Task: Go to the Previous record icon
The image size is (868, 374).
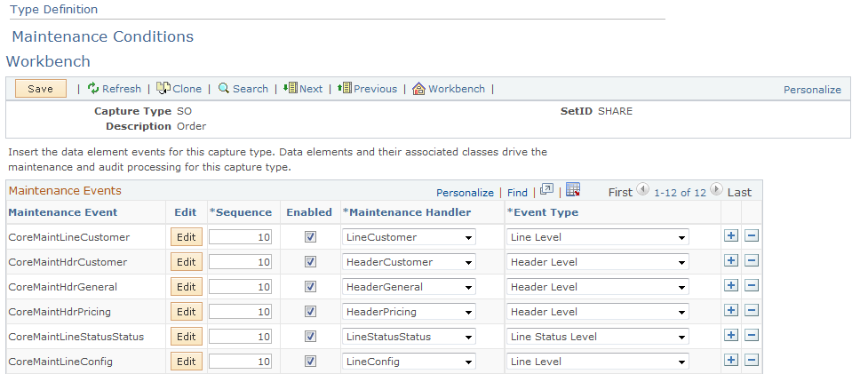Action: pyautogui.click(x=345, y=89)
